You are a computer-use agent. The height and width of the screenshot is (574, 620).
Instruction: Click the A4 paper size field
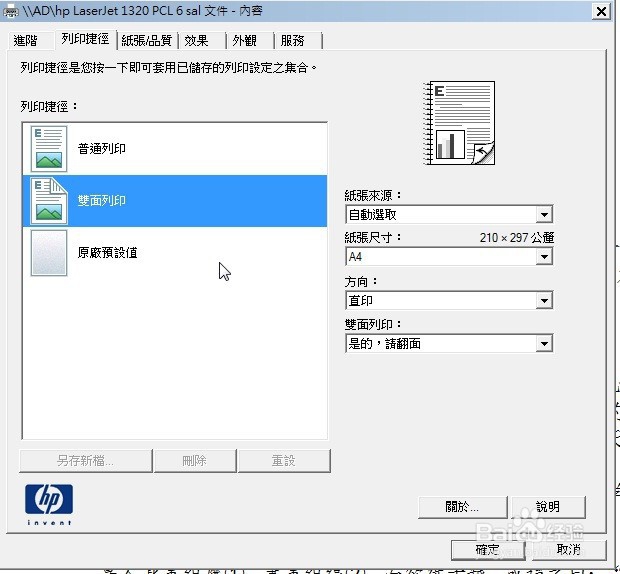[449, 257]
